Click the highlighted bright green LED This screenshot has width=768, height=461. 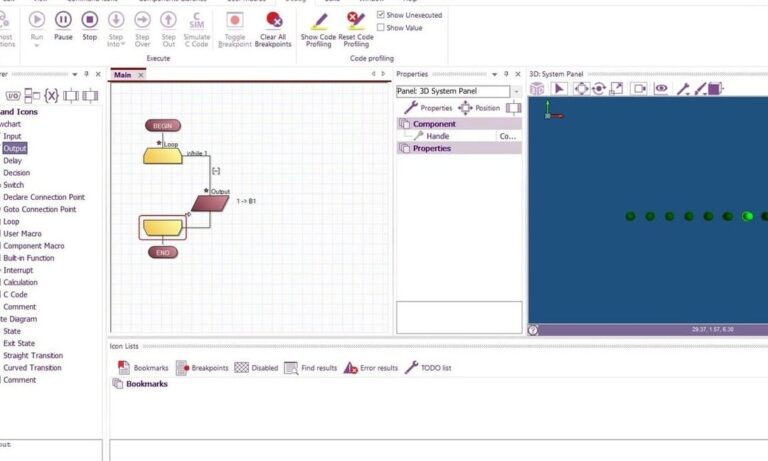(747, 216)
